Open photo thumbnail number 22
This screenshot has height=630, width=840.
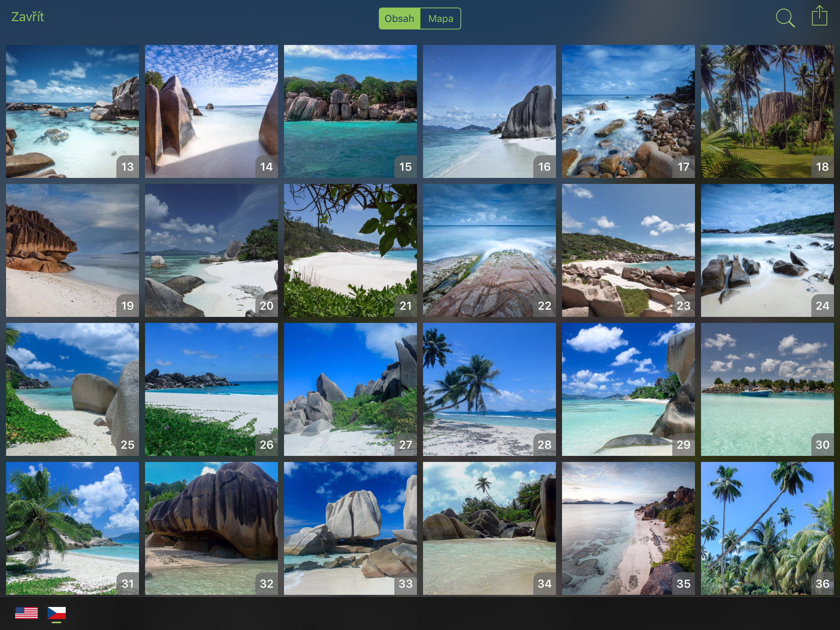pos(489,250)
